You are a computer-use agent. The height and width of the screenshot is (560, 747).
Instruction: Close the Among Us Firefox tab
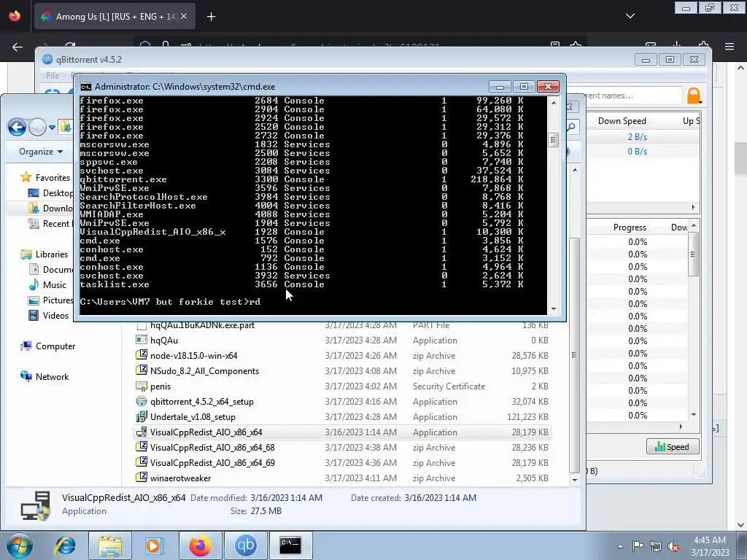pyautogui.click(x=184, y=17)
